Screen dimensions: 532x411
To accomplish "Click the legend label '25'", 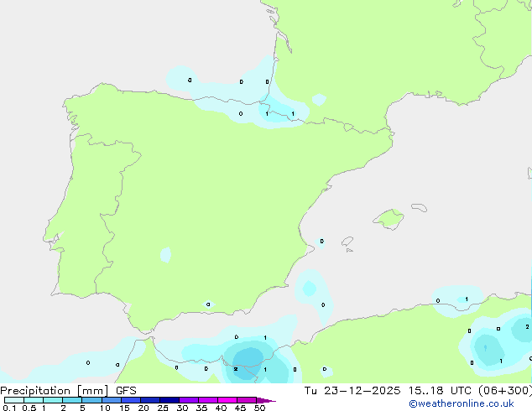I will (163, 408).
